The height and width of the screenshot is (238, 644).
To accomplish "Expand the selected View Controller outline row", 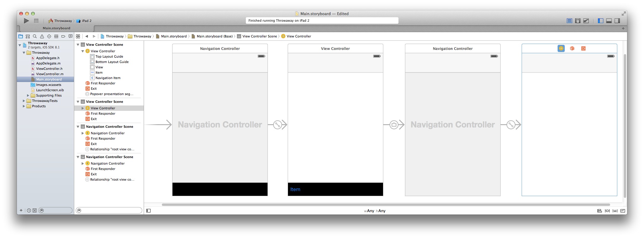I will click(83, 108).
